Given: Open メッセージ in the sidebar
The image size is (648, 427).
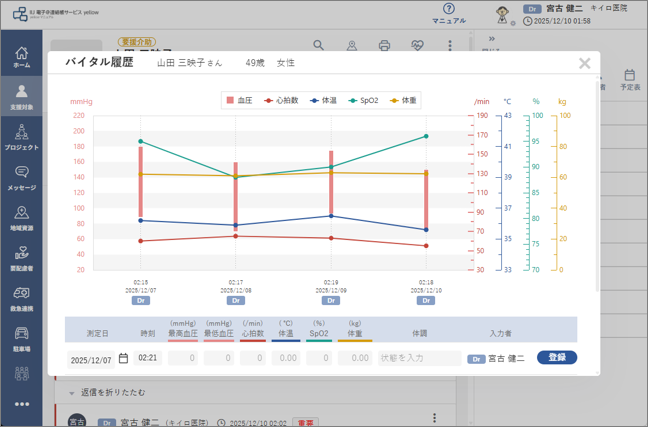Looking at the screenshot, I should tap(21, 178).
